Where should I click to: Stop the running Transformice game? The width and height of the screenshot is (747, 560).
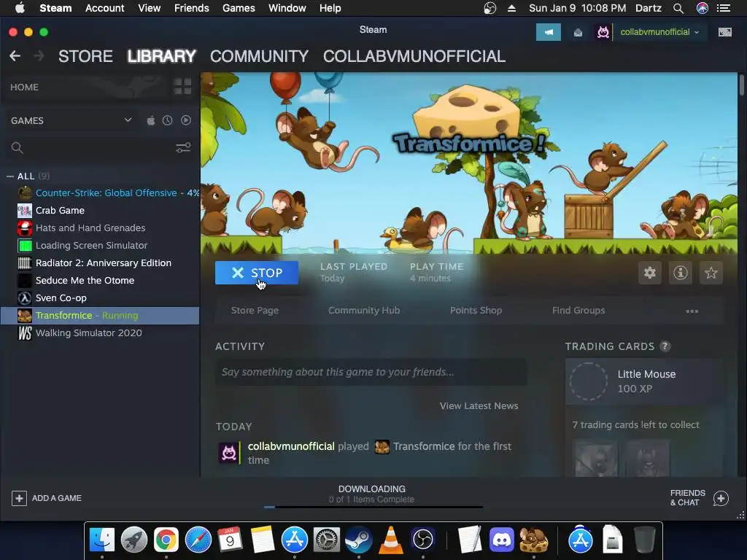[257, 273]
